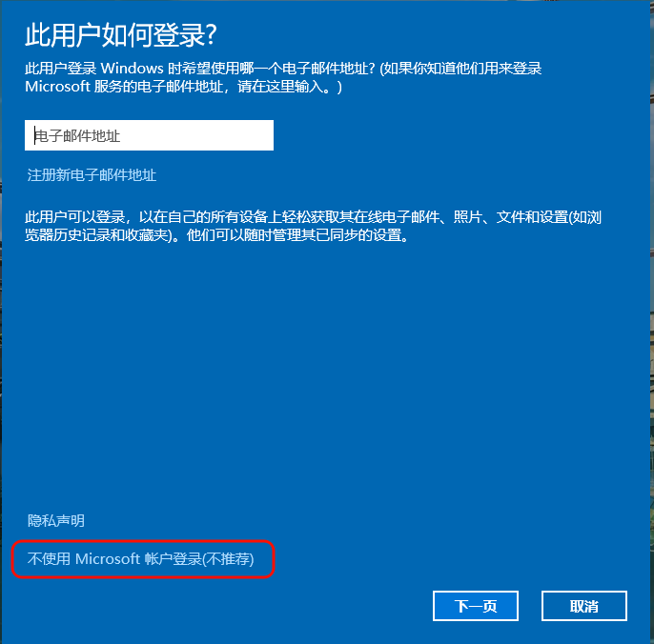Click the paragraph starting 此用户可以登录
This screenshot has width=654, height=644.
(x=313, y=226)
